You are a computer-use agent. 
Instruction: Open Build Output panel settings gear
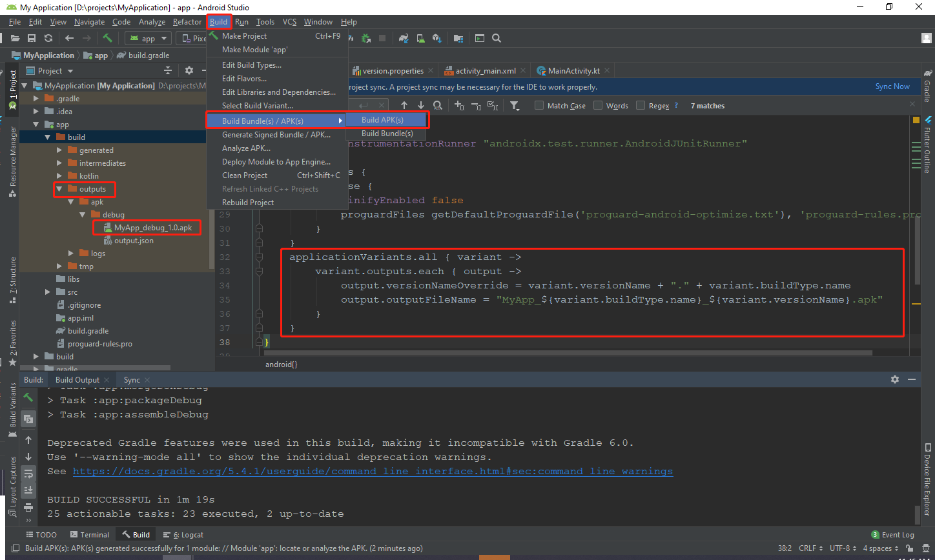pos(895,379)
